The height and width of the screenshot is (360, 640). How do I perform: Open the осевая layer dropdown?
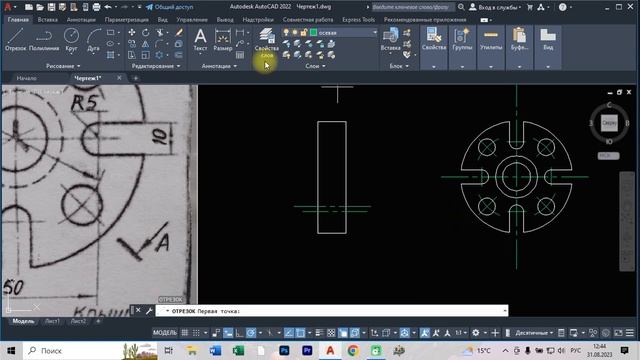pos(374,33)
